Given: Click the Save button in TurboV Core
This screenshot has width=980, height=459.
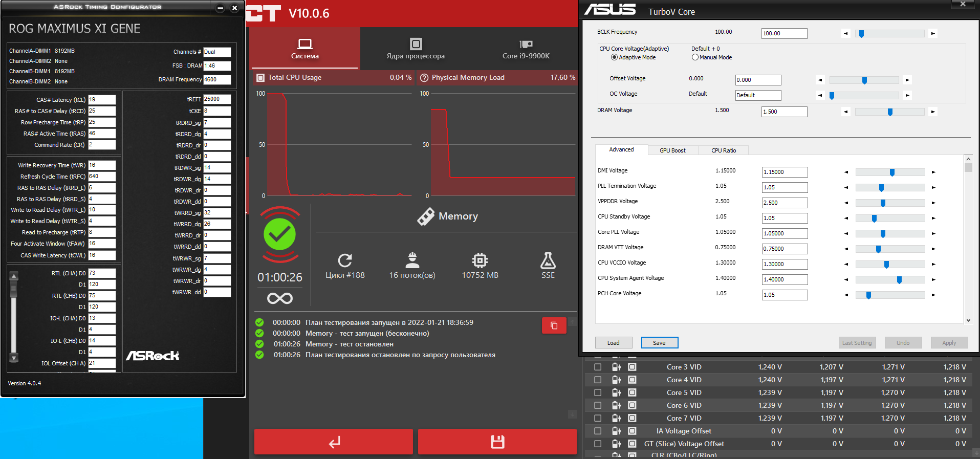Looking at the screenshot, I should [x=659, y=343].
